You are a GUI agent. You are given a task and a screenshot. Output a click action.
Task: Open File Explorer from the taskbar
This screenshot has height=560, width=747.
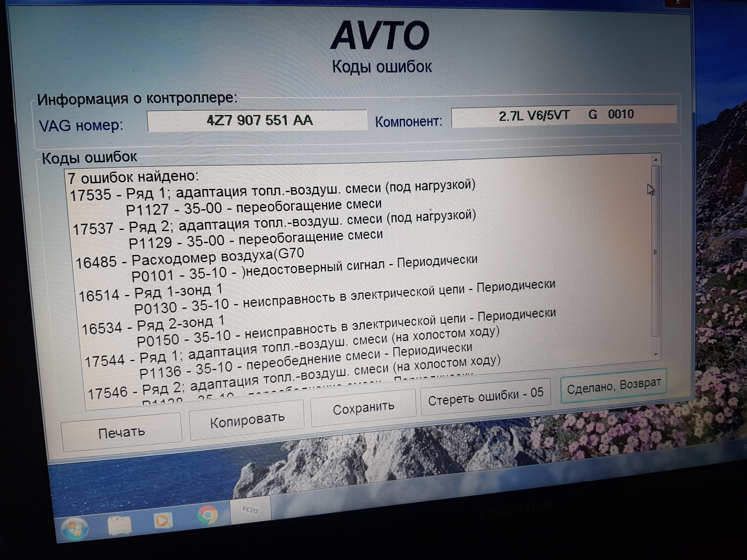point(119,526)
